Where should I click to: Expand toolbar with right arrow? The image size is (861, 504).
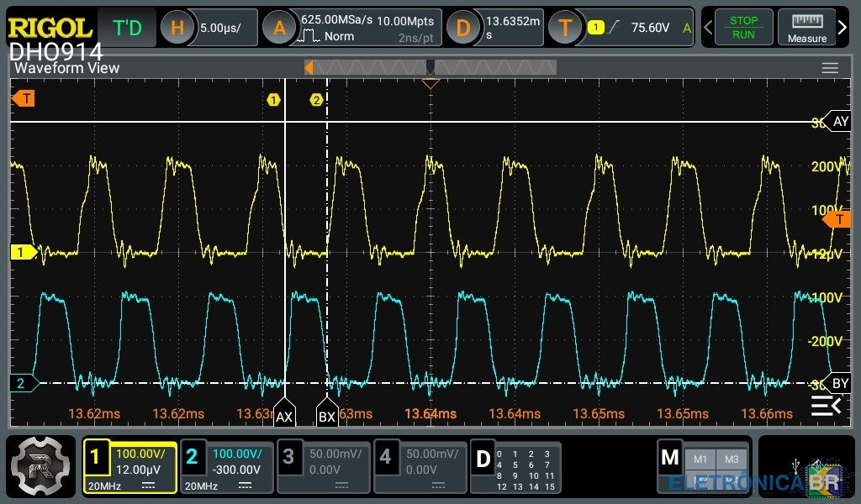[x=843, y=28]
